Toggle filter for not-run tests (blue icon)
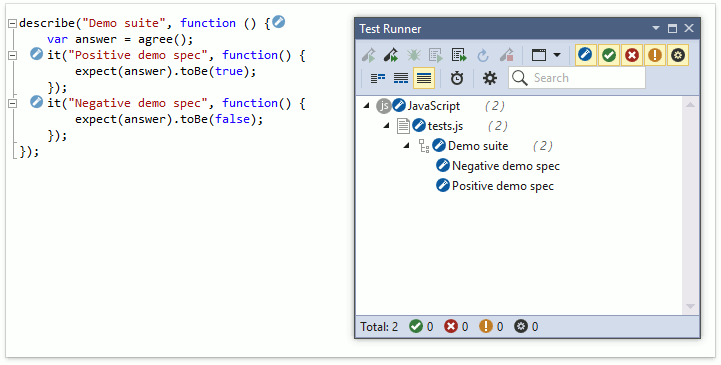 pos(585,56)
